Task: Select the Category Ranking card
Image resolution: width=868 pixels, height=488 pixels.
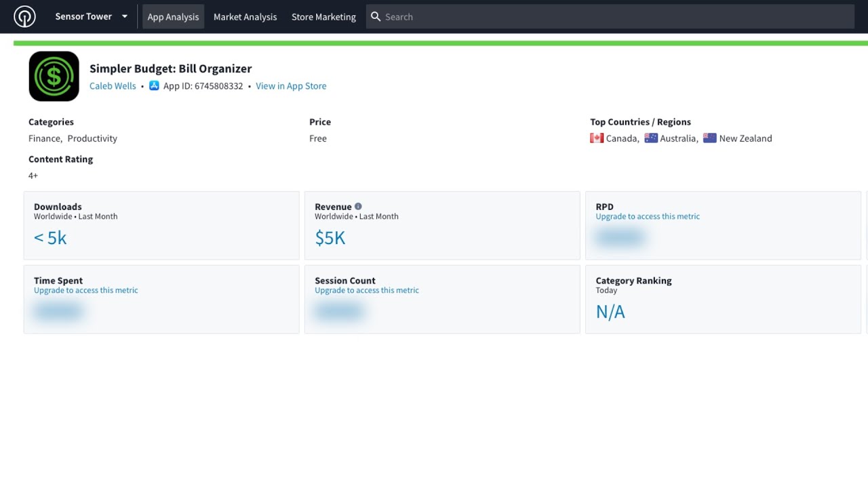Action: [x=723, y=300]
